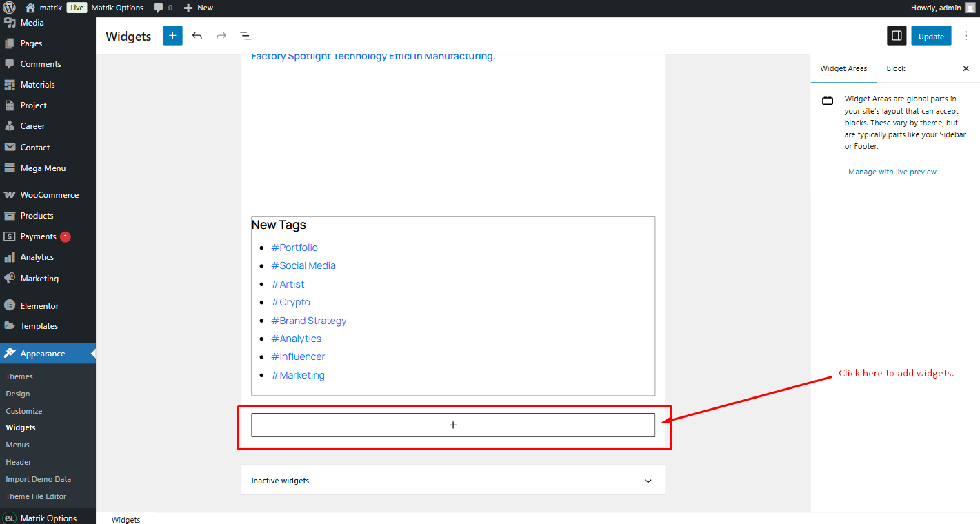The height and width of the screenshot is (524, 980).
Task: Open Pages in the admin sidebar
Action: 48,43
